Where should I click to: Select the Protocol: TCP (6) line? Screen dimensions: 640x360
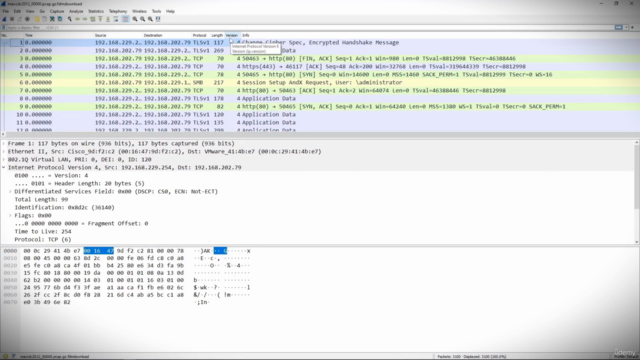tap(43, 240)
